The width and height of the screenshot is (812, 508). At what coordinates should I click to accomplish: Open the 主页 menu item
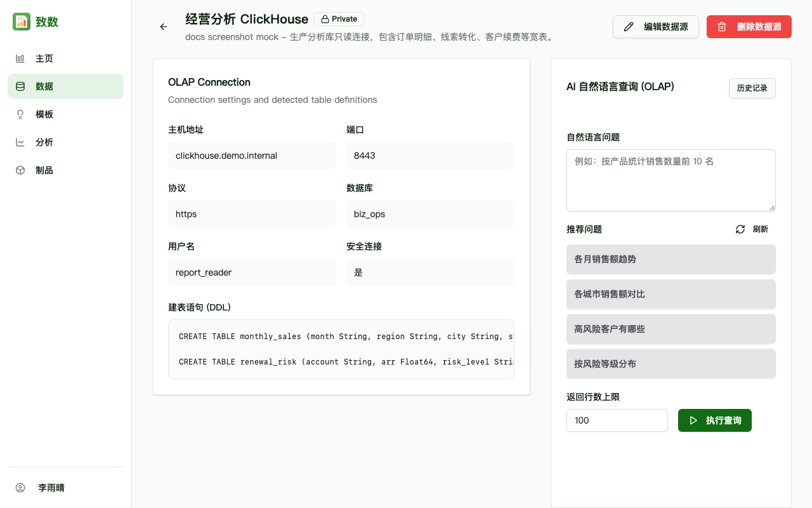[65, 58]
